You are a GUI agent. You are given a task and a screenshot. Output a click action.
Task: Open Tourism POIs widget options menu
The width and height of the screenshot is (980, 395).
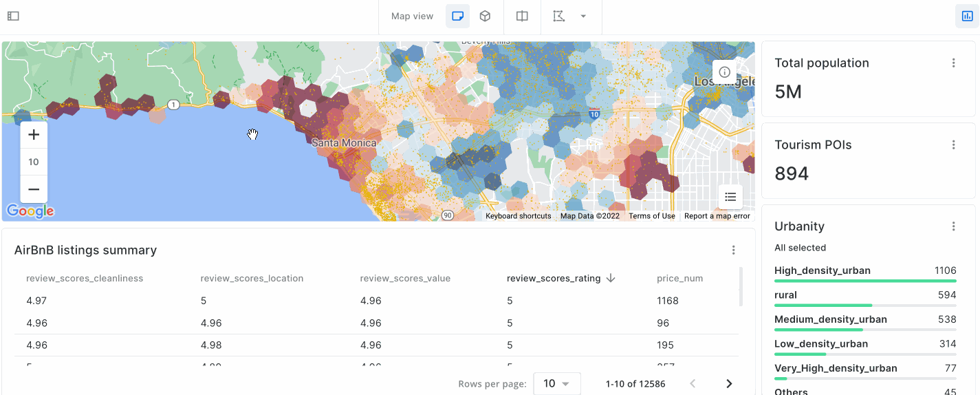(x=953, y=145)
